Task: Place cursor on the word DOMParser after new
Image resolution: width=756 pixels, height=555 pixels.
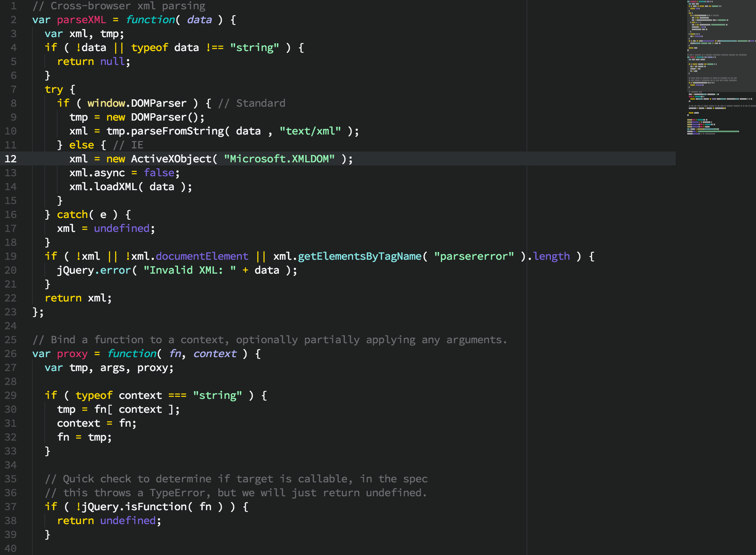Action: pyautogui.click(x=158, y=117)
